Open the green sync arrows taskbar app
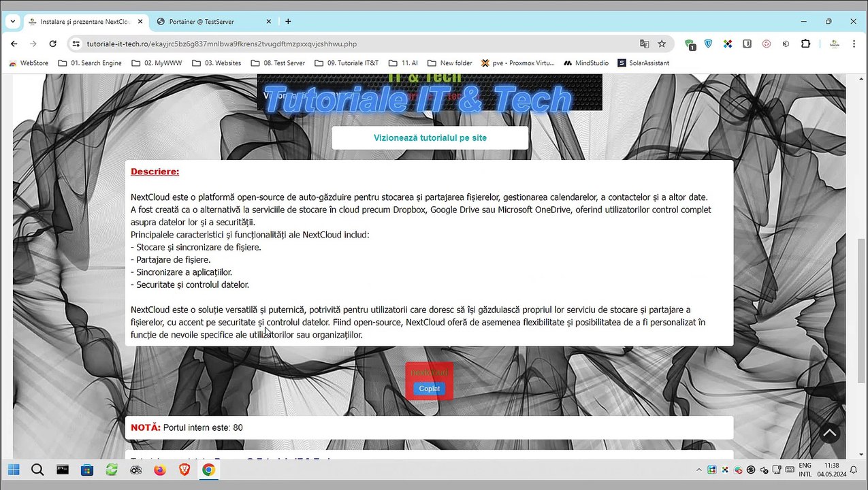Image resolution: width=868 pixels, height=490 pixels. tap(111, 470)
